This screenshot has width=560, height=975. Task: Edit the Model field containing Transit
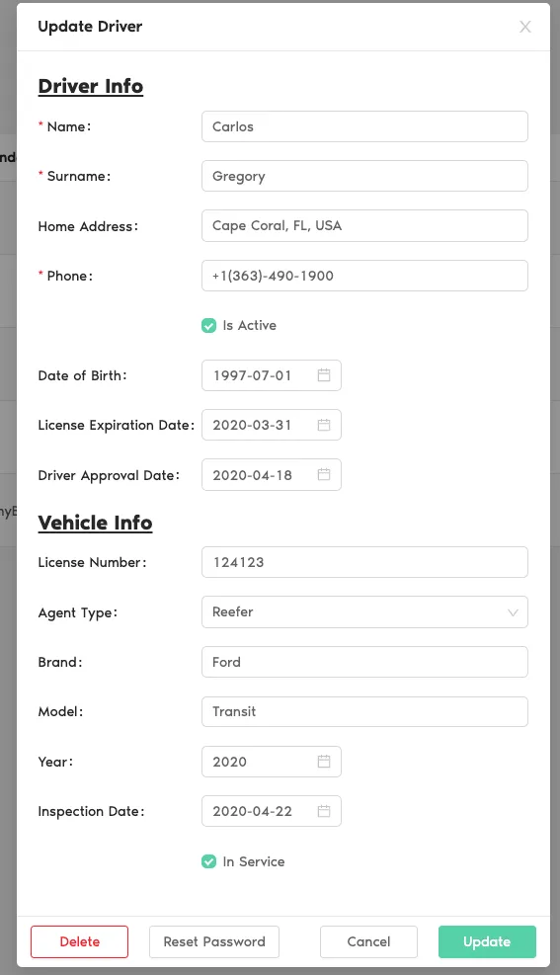(x=364, y=711)
